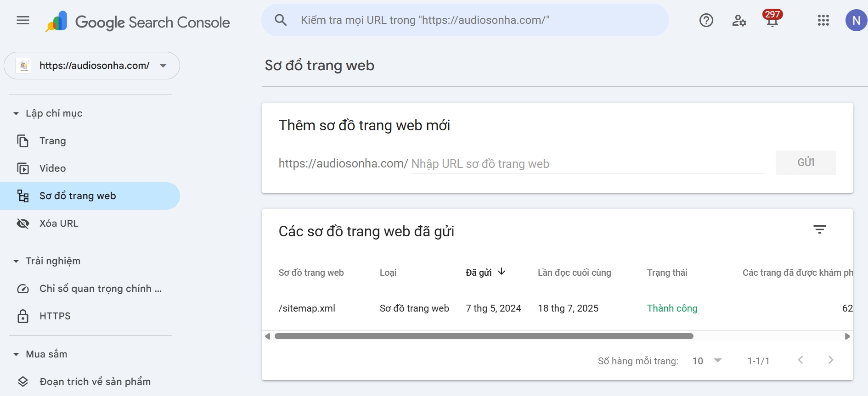Click the account avatar N
The image size is (868, 396).
pyautogui.click(x=856, y=20)
